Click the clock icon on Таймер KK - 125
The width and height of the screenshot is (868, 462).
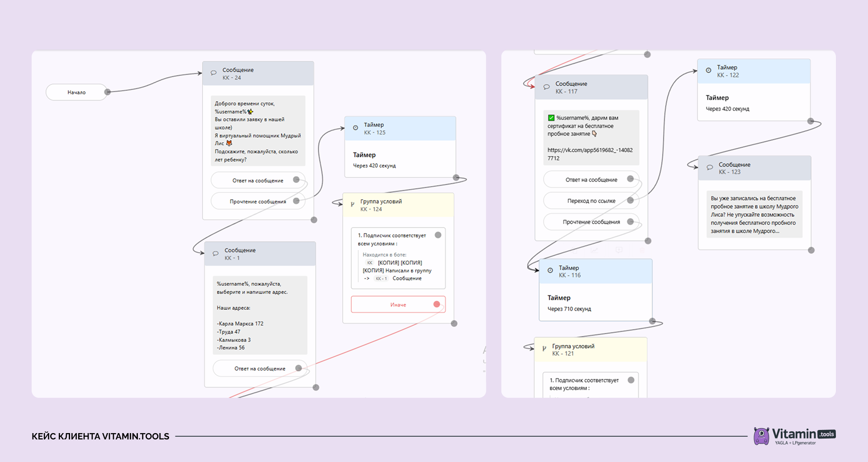coord(355,128)
